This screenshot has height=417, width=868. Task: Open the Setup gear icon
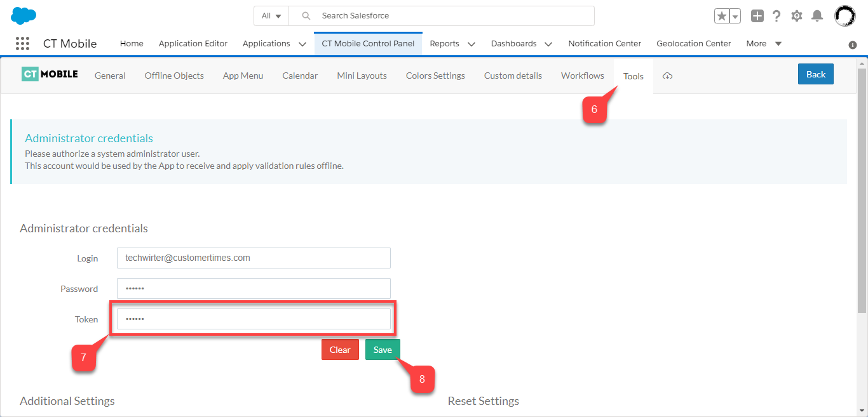click(797, 16)
